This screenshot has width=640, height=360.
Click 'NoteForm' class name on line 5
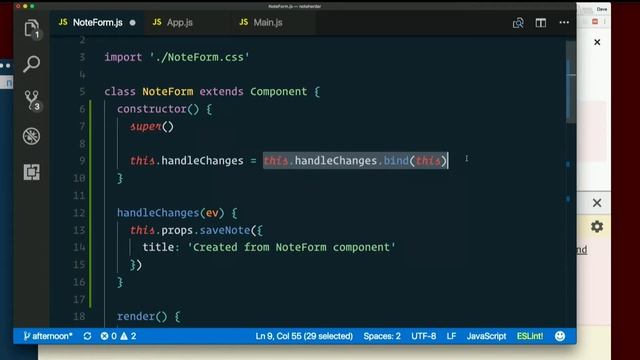coord(167,91)
